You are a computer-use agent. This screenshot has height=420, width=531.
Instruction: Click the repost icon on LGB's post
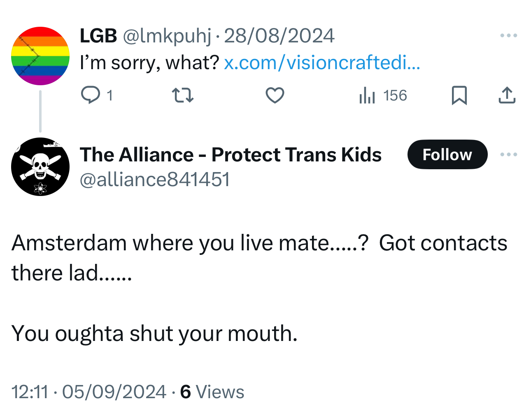tap(182, 95)
